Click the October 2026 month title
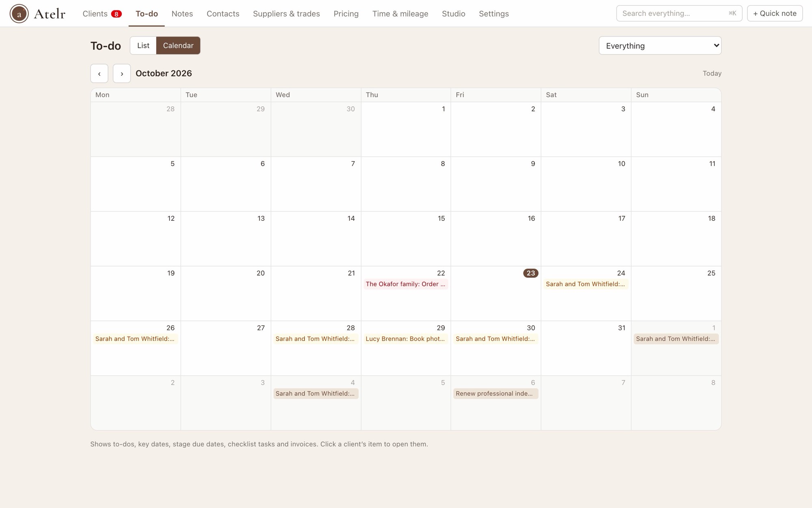Screen dimensions: 812x508 pos(164,74)
